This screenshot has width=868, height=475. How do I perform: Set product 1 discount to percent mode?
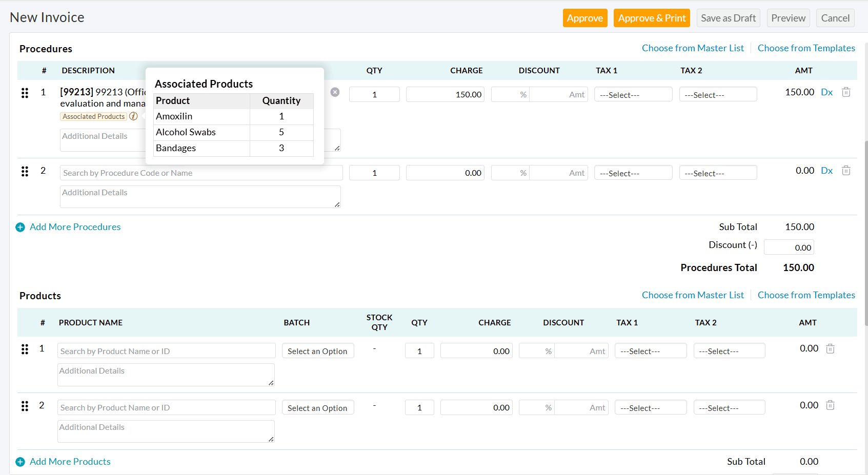pyautogui.click(x=536, y=350)
